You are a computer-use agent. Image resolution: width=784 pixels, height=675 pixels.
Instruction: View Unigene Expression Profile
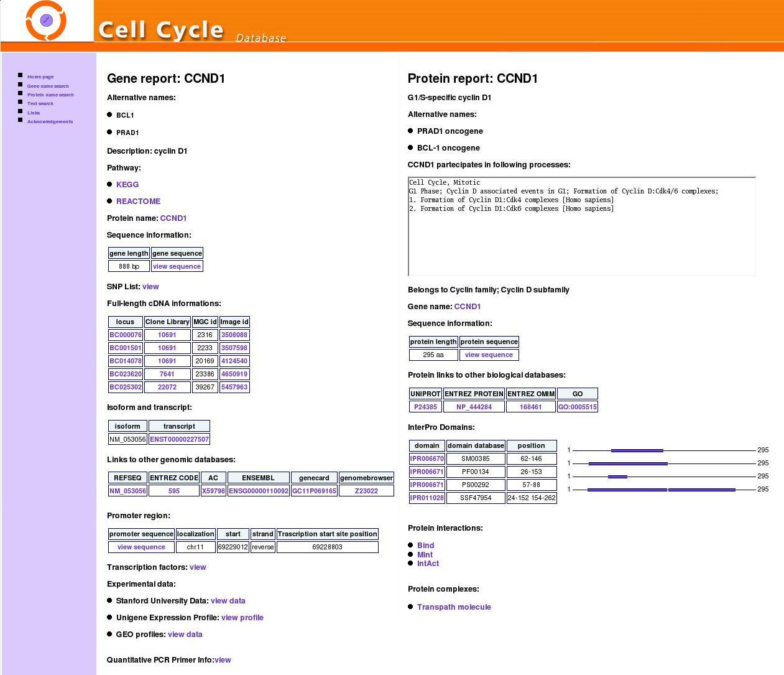[x=242, y=618]
